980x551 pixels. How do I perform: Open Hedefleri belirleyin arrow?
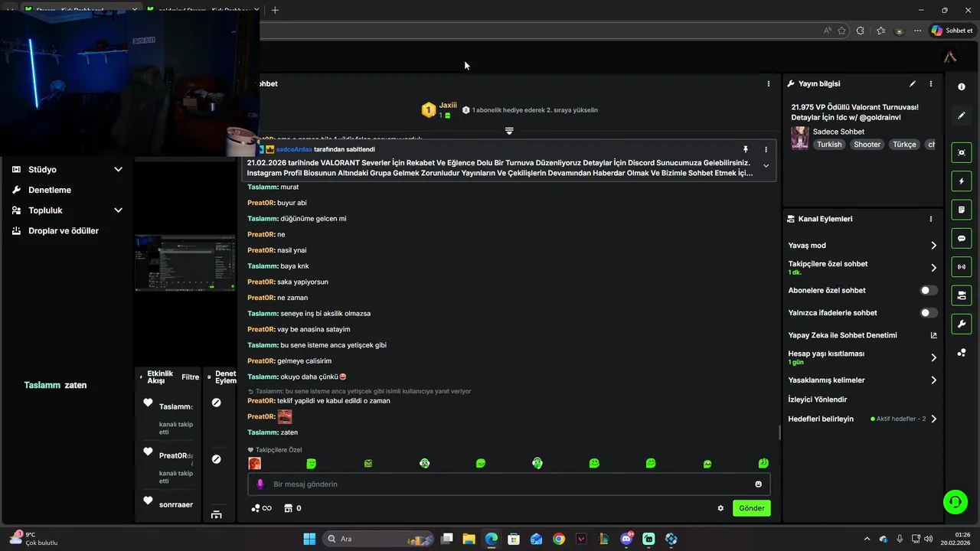point(933,419)
